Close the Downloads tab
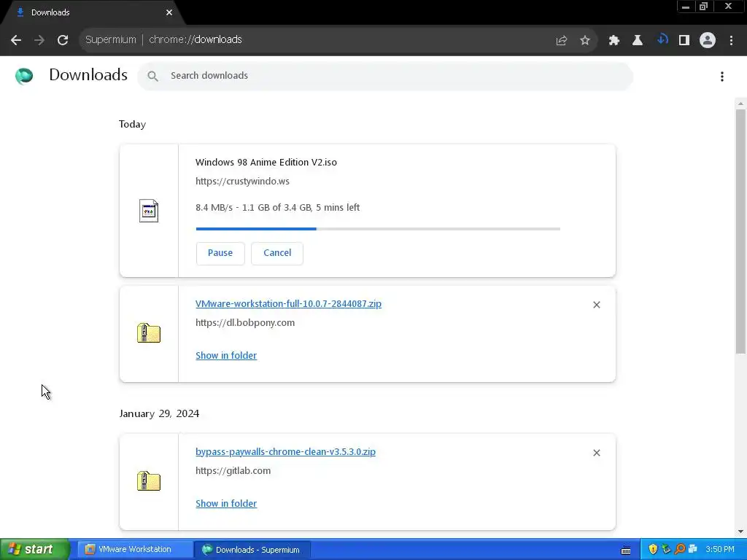747x560 pixels. [x=169, y=13]
